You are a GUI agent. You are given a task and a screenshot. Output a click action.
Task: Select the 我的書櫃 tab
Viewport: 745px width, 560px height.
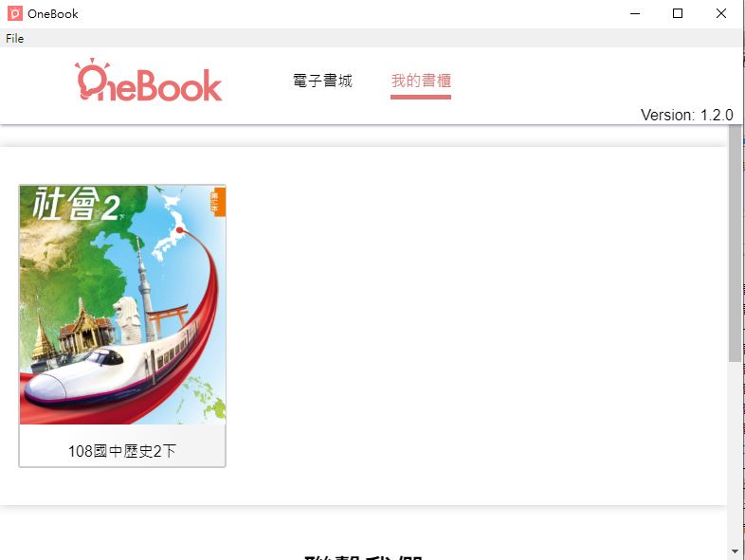click(421, 81)
